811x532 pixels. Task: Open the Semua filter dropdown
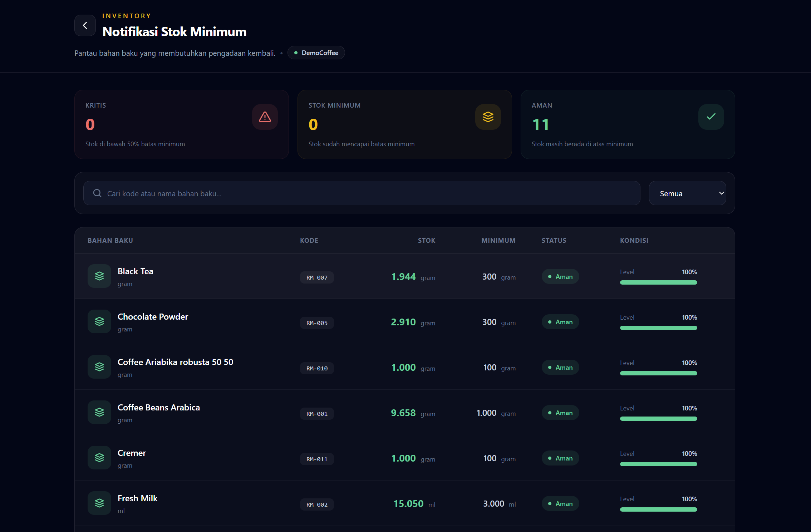(687, 193)
